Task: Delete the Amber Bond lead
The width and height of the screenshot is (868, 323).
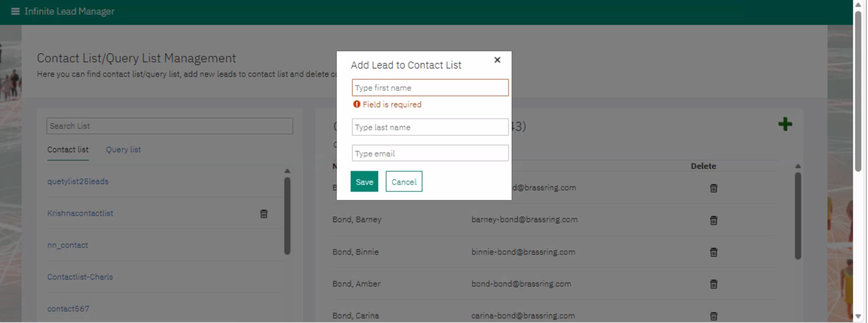Action: pos(713,284)
